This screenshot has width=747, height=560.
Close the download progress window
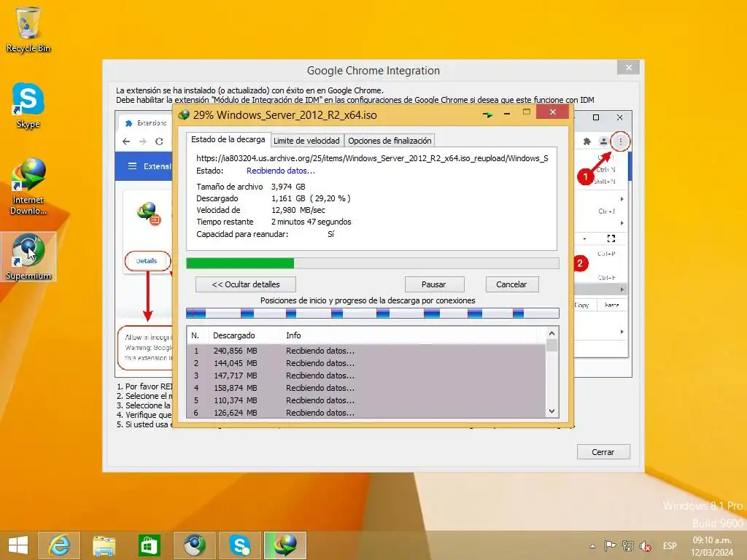pos(552,112)
